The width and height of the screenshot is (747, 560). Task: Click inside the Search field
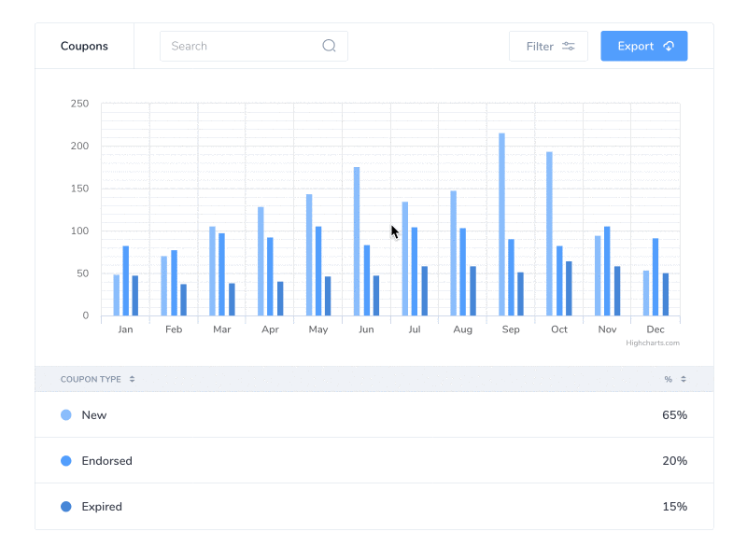tap(233, 46)
